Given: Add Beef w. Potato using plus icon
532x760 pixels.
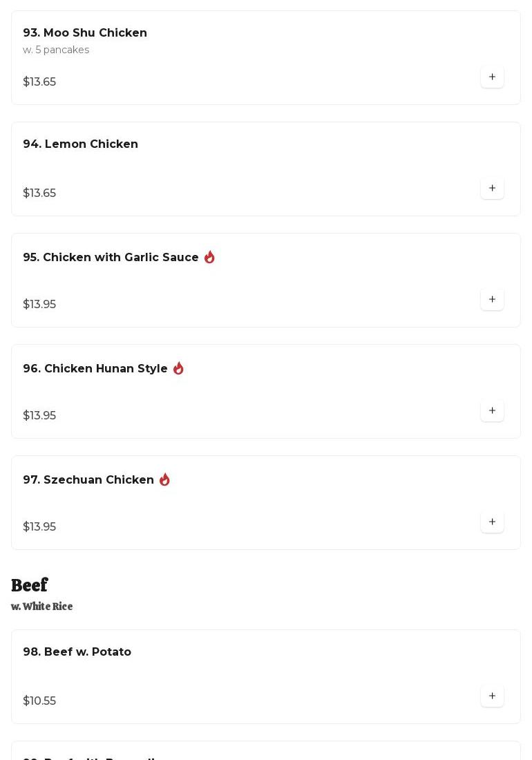Looking at the screenshot, I should pyautogui.click(x=492, y=696).
